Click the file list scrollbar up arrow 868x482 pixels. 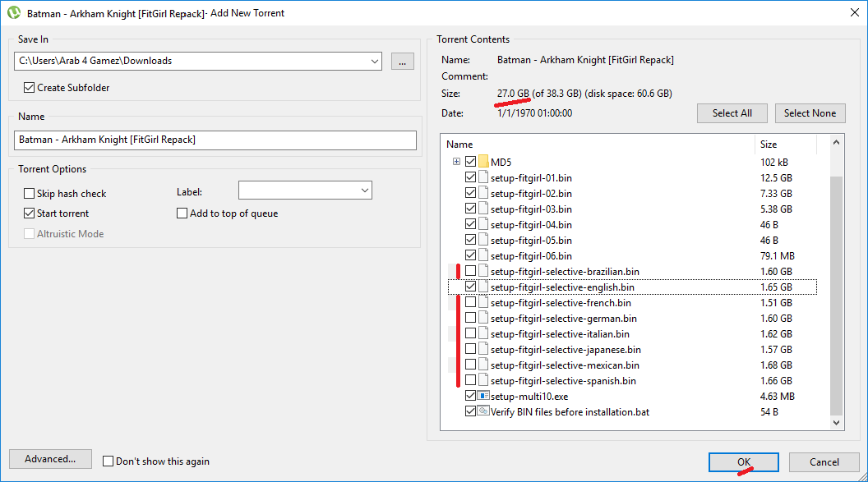[x=836, y=142]
